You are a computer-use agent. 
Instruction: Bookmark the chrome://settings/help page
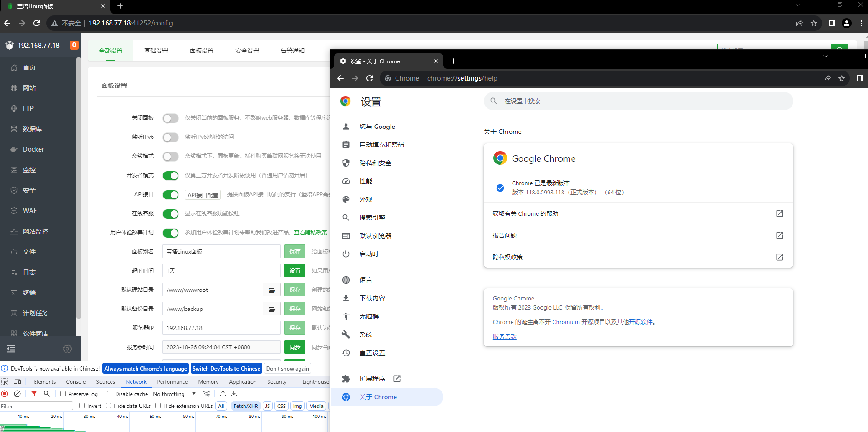pos(842,78)
